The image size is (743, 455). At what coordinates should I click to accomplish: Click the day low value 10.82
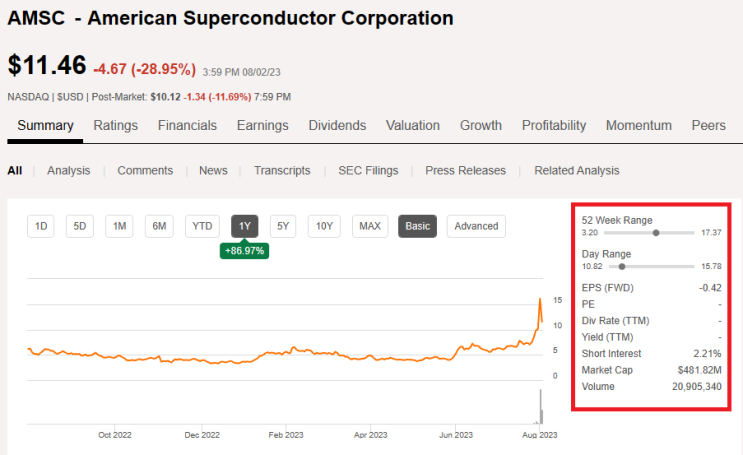coord(592,266)
